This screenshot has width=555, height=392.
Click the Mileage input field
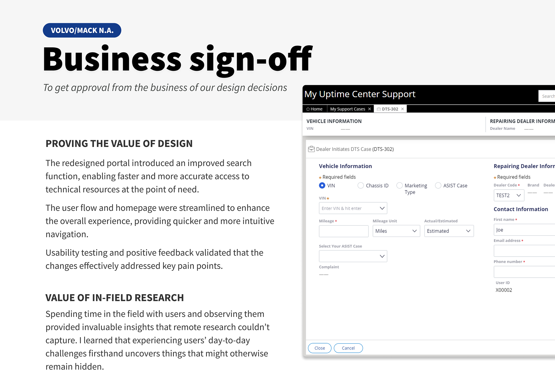pyautogui.click(x=343, y=231)
